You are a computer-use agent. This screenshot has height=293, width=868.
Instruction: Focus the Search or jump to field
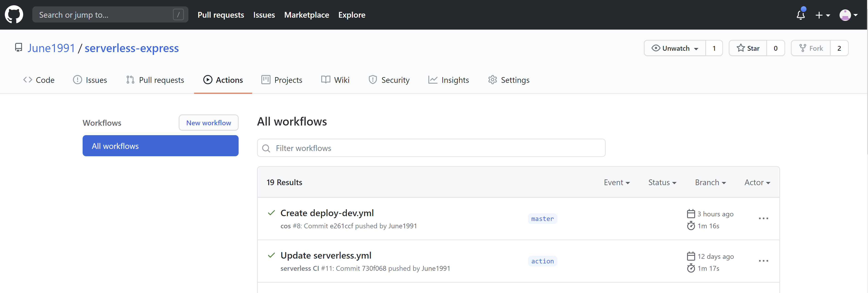click(x=110, y=15)
